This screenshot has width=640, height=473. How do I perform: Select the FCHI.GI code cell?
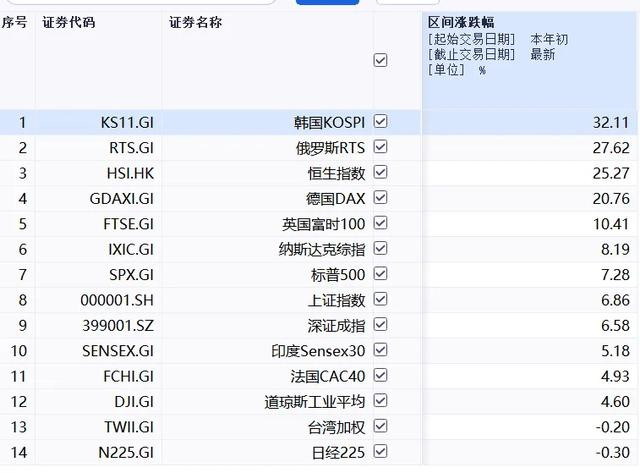(98, 376)
